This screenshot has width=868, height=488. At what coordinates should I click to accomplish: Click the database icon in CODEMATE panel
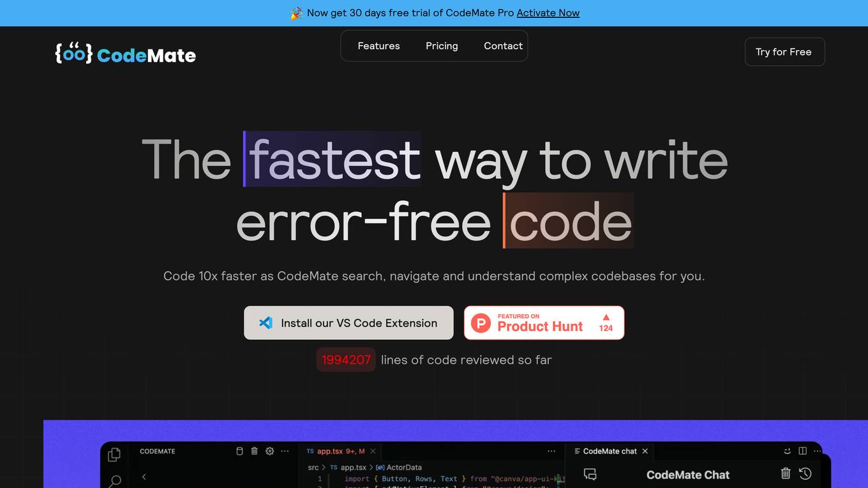point(240,451)
